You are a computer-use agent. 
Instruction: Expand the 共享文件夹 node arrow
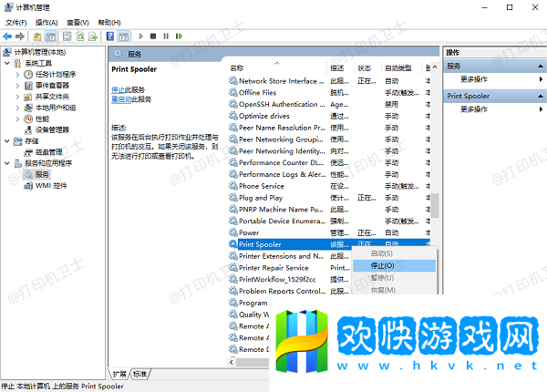pyautogui.click(x=17, y=97)
